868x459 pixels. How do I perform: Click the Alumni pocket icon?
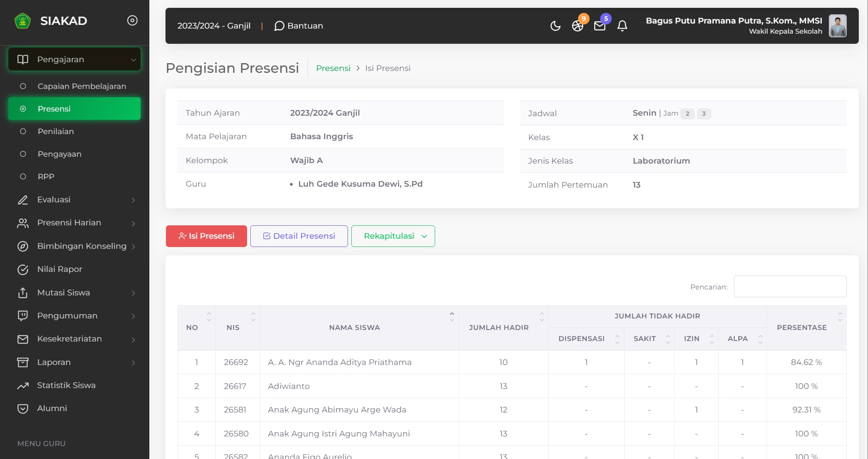click(23, 409)
